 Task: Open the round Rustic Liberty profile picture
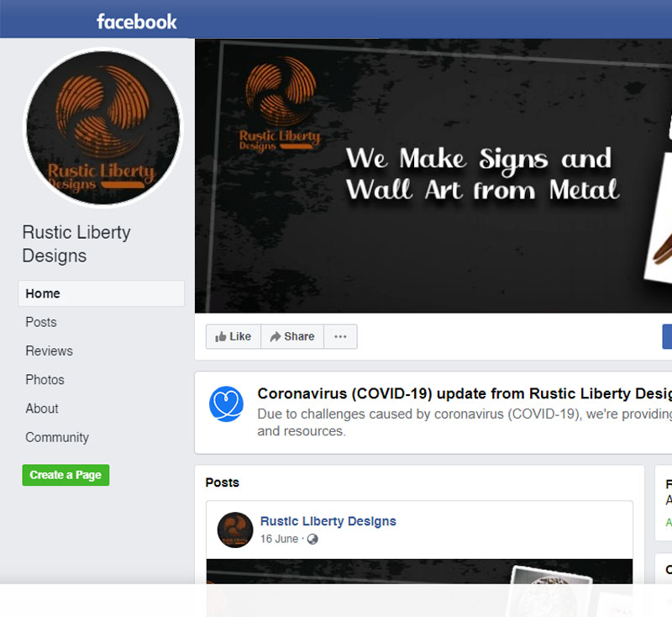[102, 128]
